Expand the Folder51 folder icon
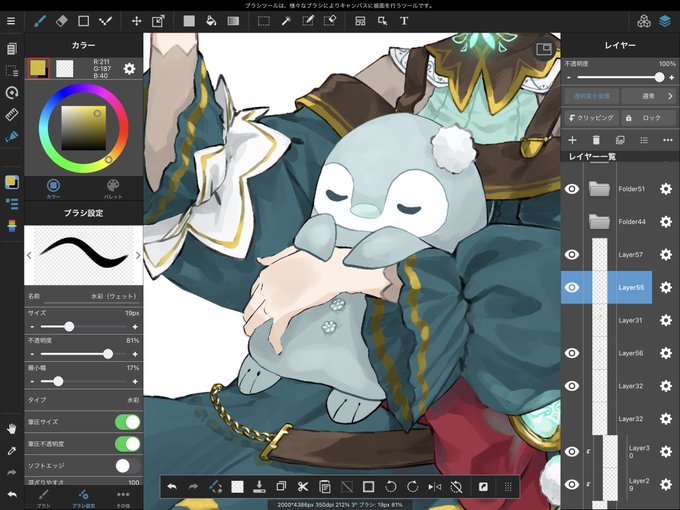The height and width of the screenshot is (510, 680). [x=599, y=189]
